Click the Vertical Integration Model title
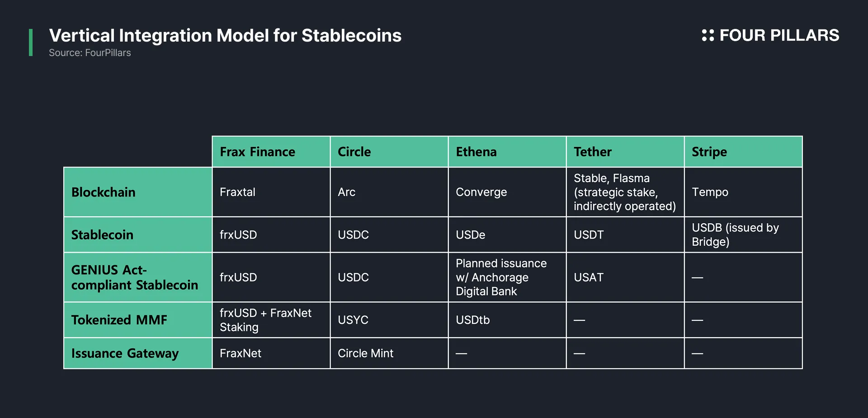 (x=225, y=35)
